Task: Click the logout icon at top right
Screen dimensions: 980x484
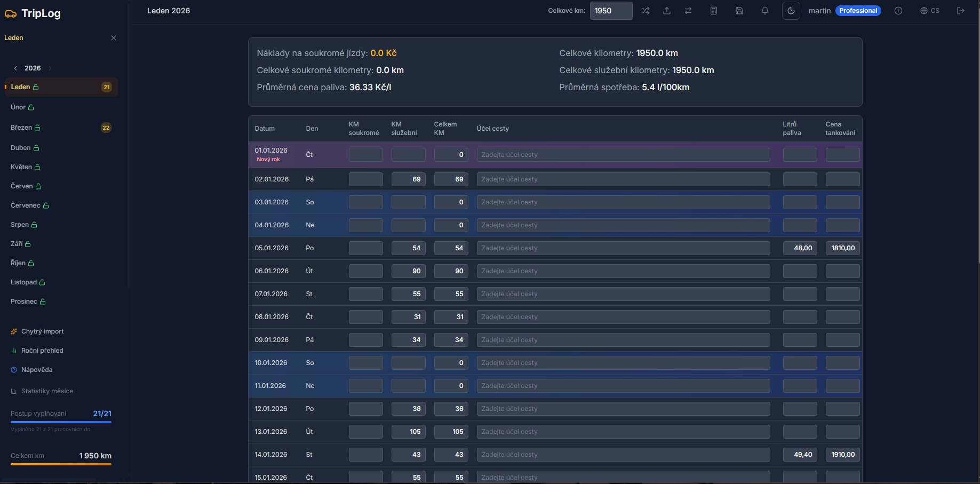Action: point(961,11)
